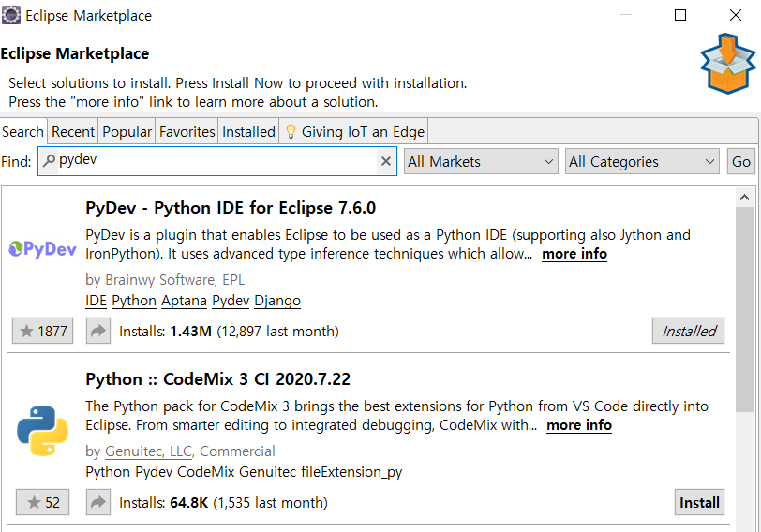This screenshot has width=761, height=532.
Task: Click the Python tag under CodeMix
Action: 108,472
